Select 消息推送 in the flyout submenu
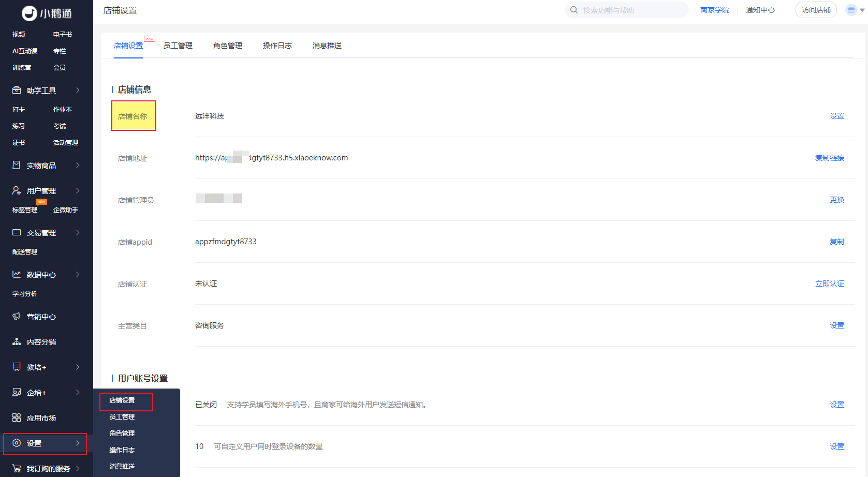868x477 pixels. click(x=122, y=466)
